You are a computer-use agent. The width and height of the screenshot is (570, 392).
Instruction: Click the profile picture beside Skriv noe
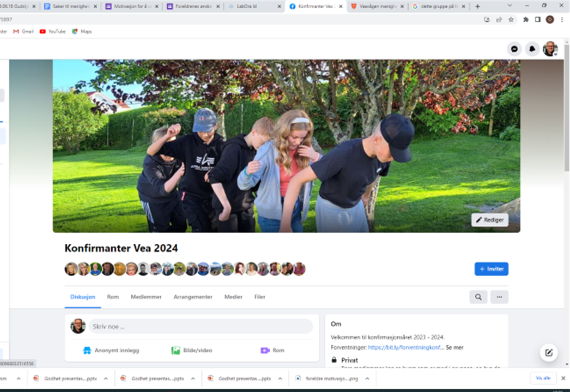(78, 326)
